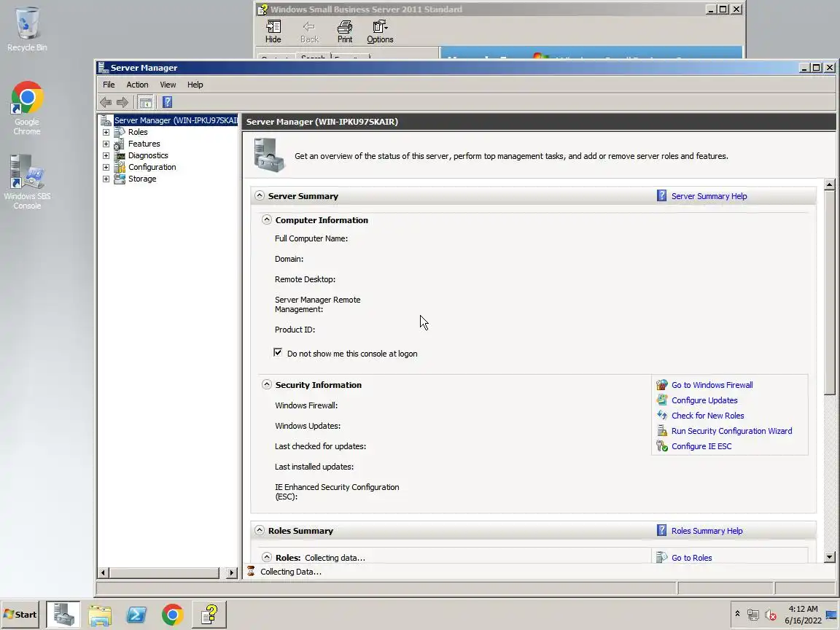Viewport: 840px width, 630px height.
Task: Follow the Go to Roles link
Action: tap(691, 558)
